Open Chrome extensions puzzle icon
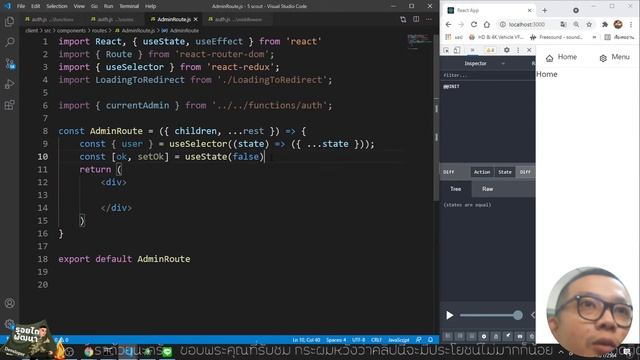Viewport: 640px width, 360px height. [605, 24]
